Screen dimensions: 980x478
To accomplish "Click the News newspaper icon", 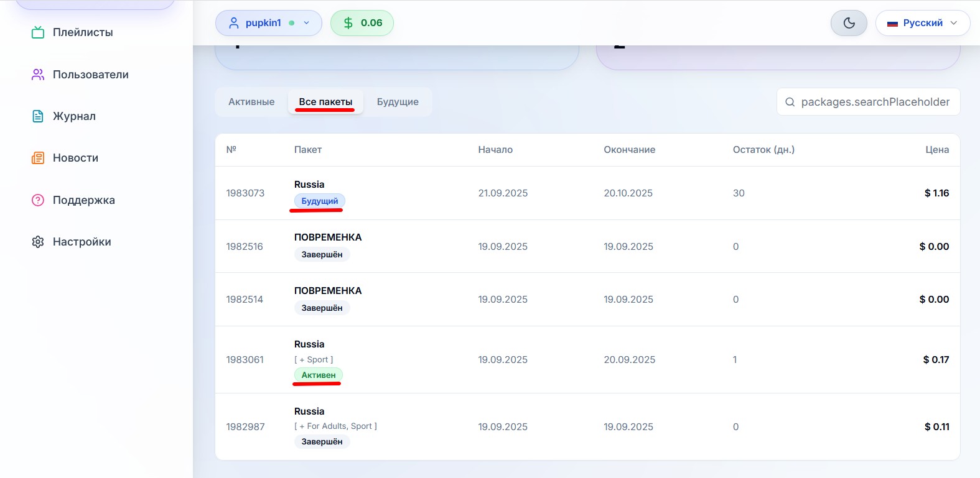I will tap(38, 158).
